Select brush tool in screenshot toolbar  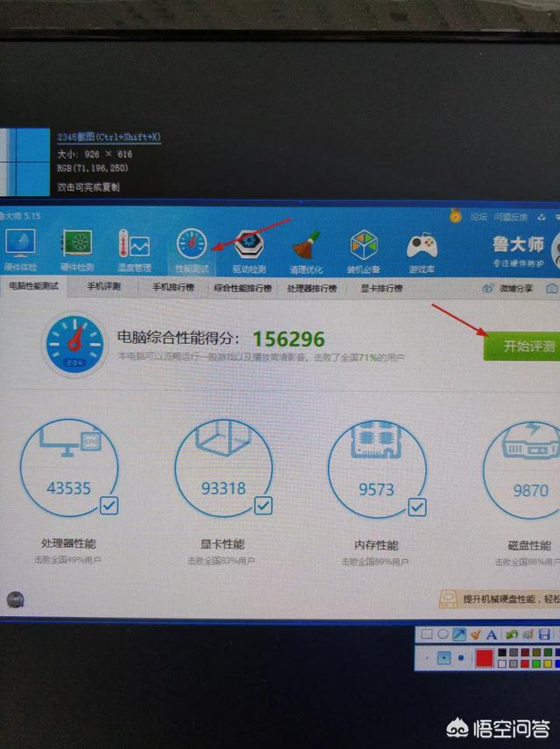(476, 634)
